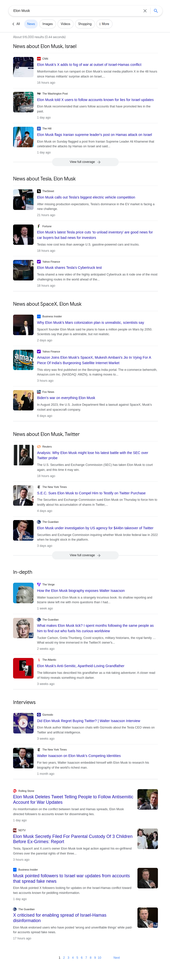Click the CNN publisher favicon
Screen dimensions: 170x980
point(39,59)
